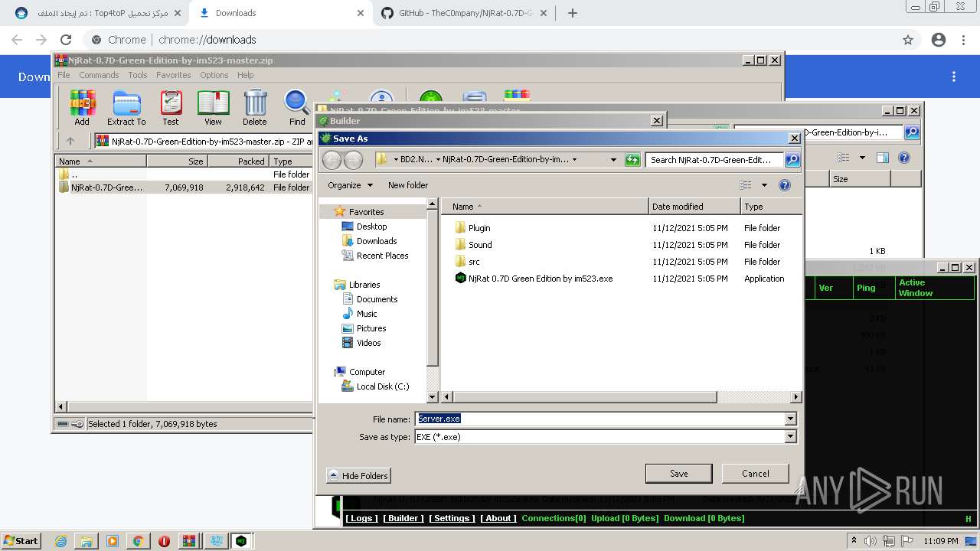Click the taskbar volume icon

(x=870, y=541)
